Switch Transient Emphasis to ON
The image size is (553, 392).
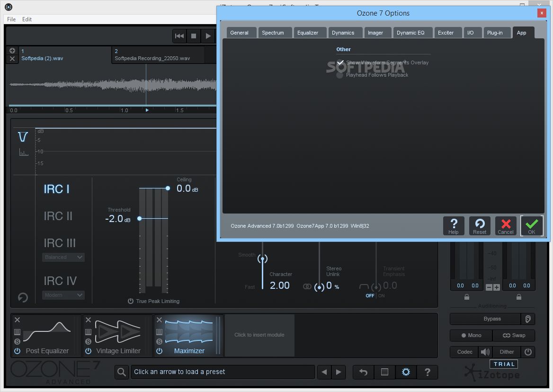[x=381, y=296]
